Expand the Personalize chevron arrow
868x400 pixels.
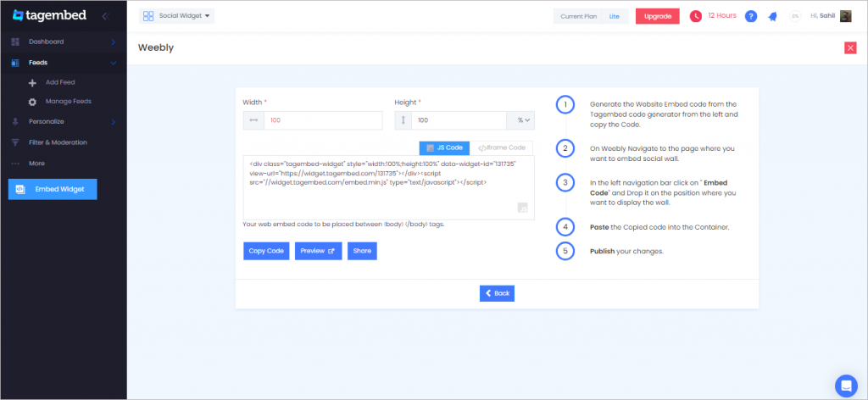(114, 122)
